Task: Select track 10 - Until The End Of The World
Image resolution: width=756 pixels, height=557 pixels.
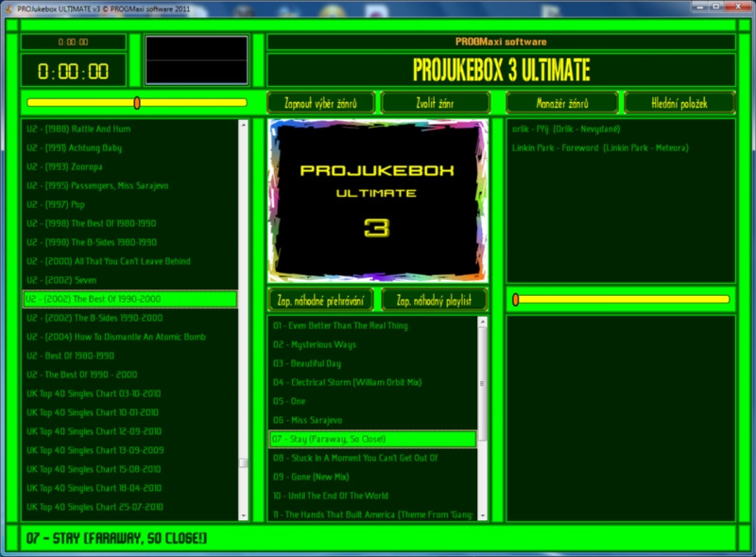Action: tap(372, 496)
